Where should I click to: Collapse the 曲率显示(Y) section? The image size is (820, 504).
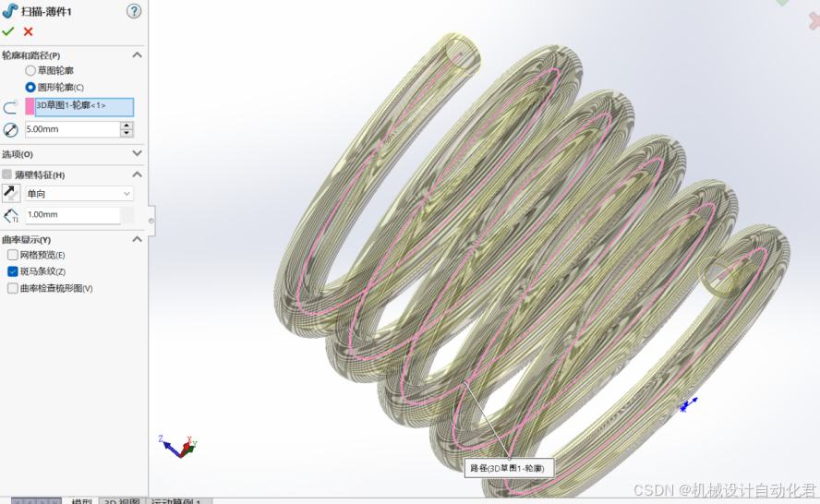[x=137, y=239]
